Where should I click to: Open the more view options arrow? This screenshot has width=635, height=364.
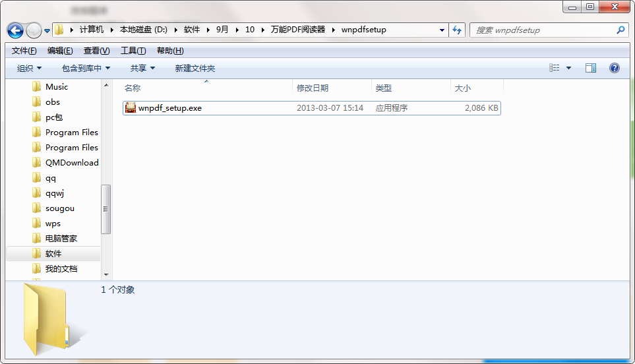click(568, 68)
